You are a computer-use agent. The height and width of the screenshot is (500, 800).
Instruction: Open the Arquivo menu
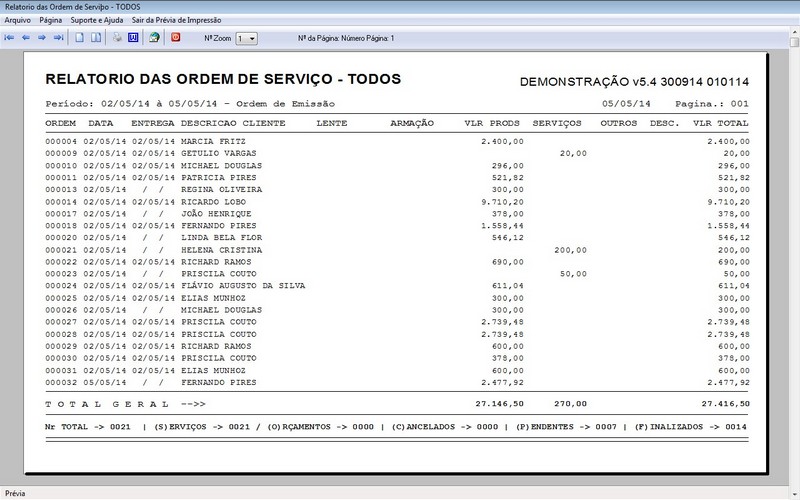[x=17, y=20]
